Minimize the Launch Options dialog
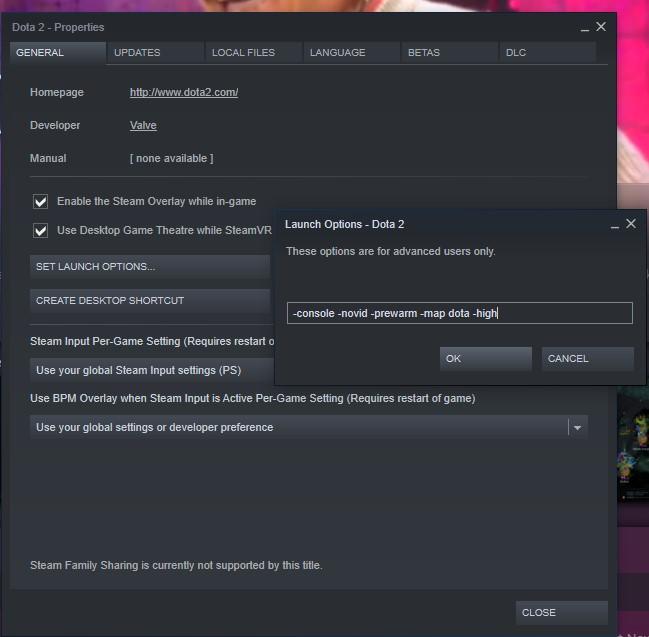The image size is (649, 637). (x=615, y=227)
